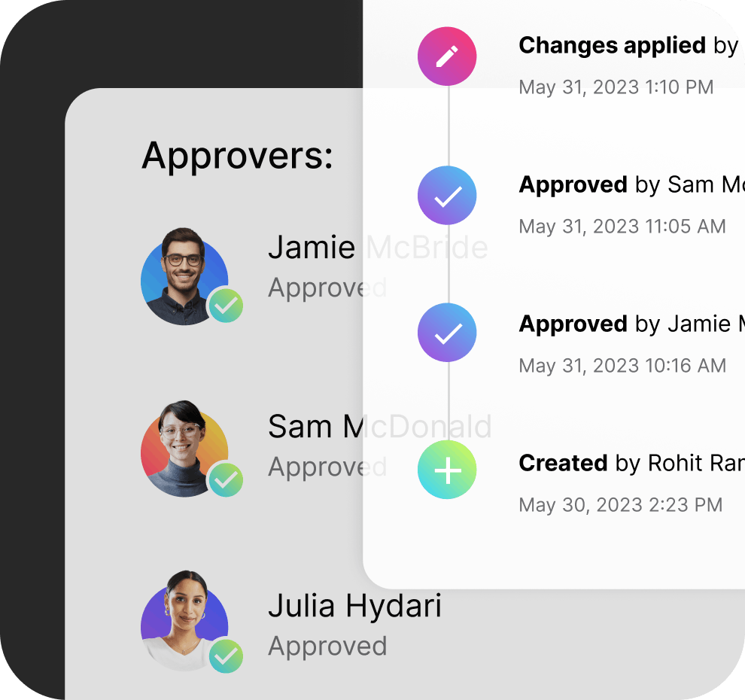Screen dimensions: 745x700
Task: Open Jamie McBride's profile photo
Action: (x=184, y=277)
